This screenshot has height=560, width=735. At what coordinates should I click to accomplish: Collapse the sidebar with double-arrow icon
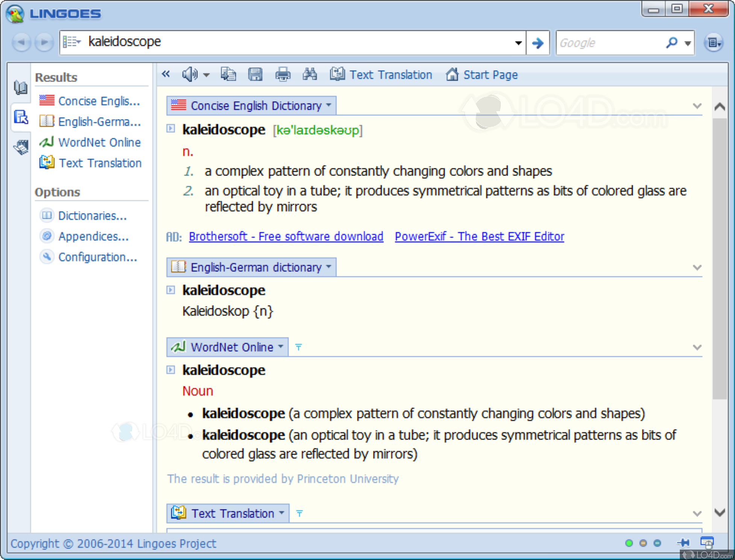click(166, 74)
